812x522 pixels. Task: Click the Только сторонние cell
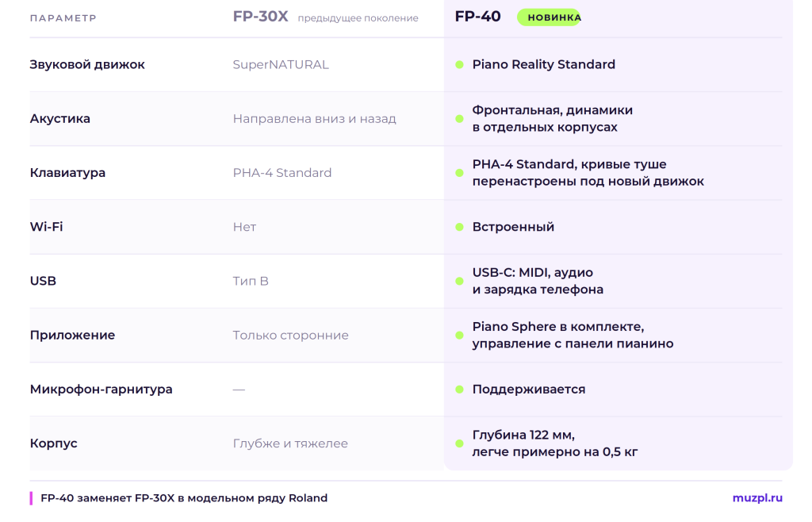290,335
